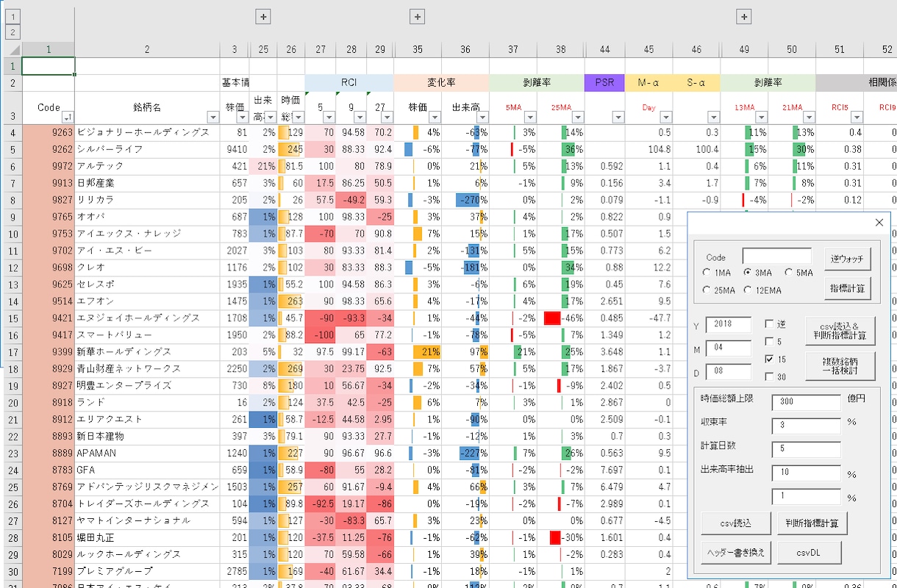Select code cell 9972

pos(49,166)
